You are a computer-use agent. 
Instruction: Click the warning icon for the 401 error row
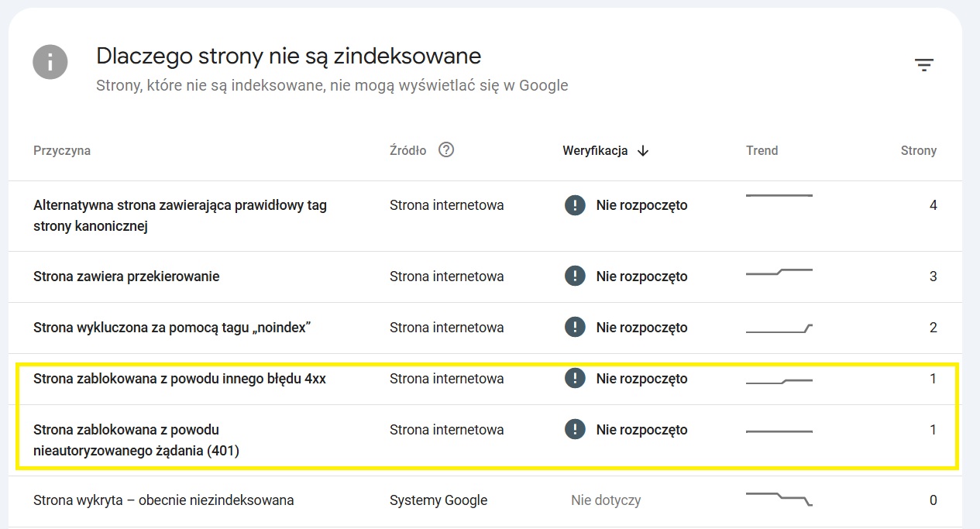pyautogui.click(x=575, y=429)
